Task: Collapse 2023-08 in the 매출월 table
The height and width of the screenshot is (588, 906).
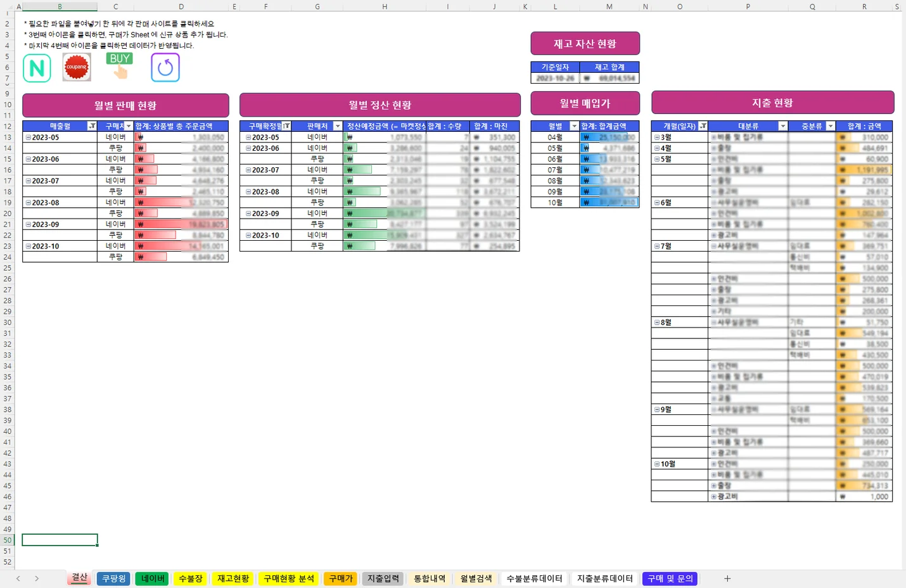Action: coord(28,203)
